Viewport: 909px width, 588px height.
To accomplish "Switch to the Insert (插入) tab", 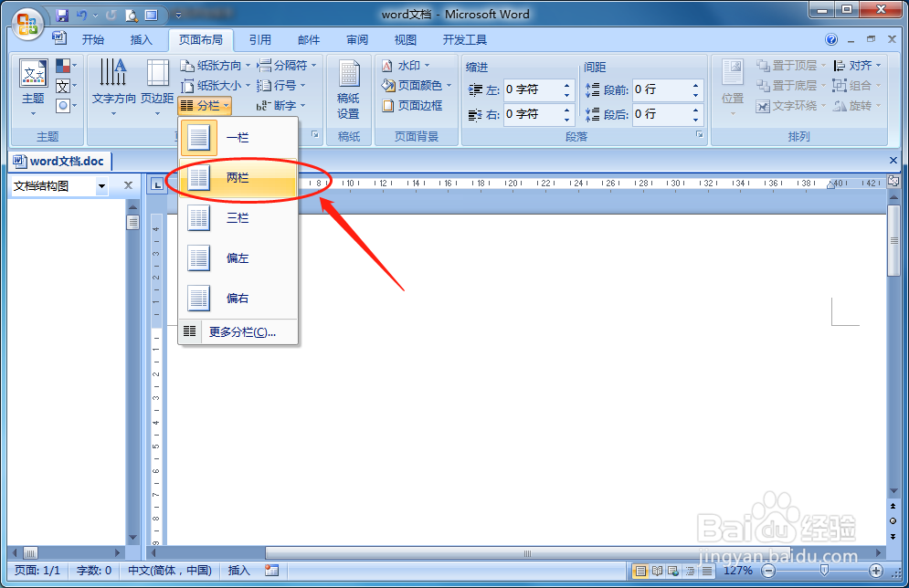I will pyautogui.click(x=141, y=40).
